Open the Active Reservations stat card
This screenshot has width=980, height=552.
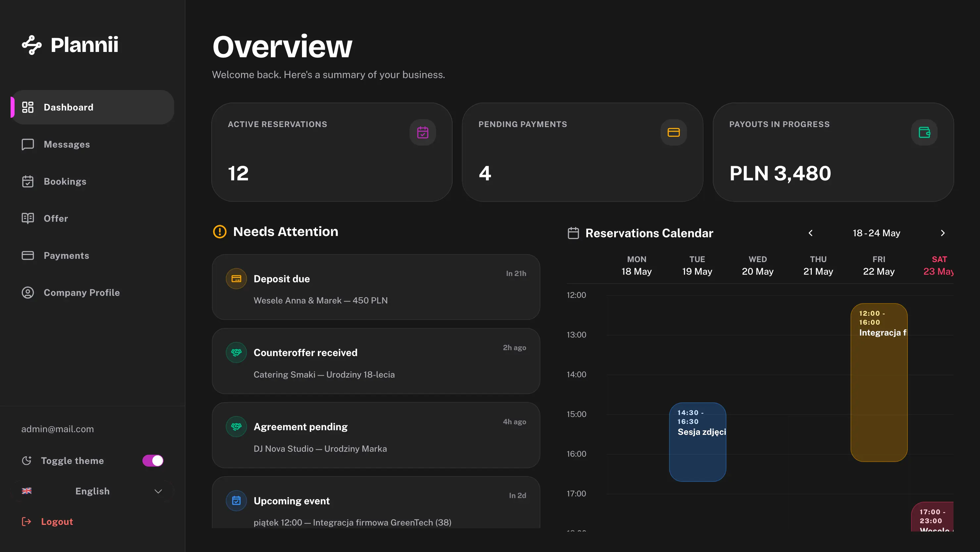tap(332, 152)
